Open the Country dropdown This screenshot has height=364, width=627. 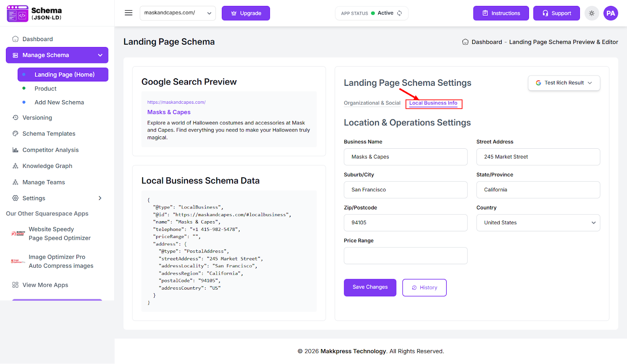click(538, 223)
